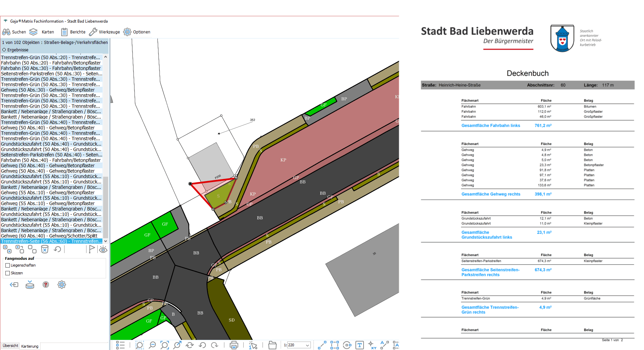The height and width of the screenshot is (350, 644).
Task: Select the text annotation tool
Action: (x=360, y=345)
